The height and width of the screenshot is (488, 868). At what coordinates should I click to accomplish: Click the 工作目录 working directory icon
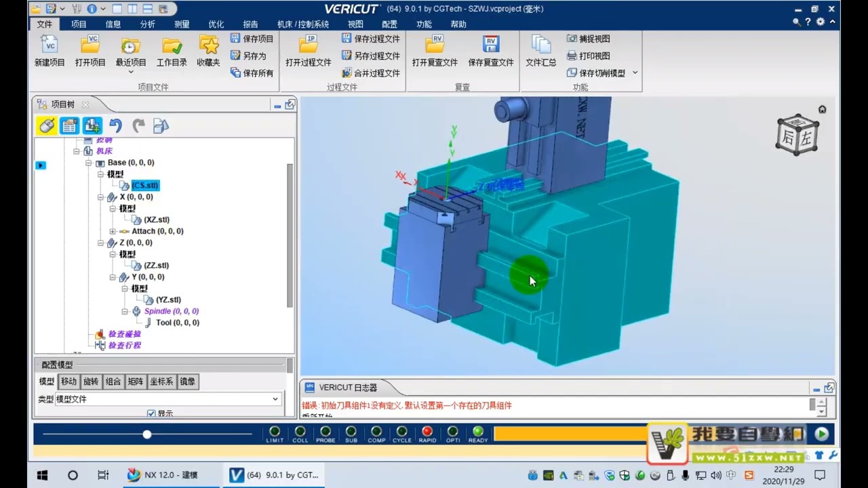pyautogui.click(x=172, y=51)
